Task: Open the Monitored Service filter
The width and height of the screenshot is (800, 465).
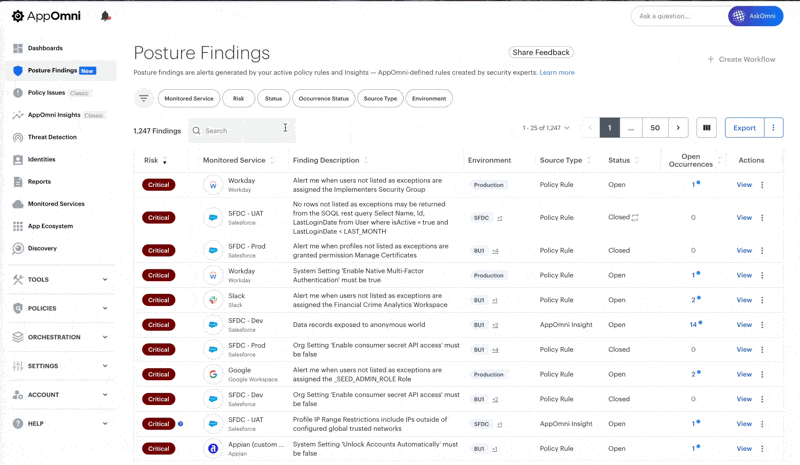Action: pyautogui.click(x=189, y=99)
